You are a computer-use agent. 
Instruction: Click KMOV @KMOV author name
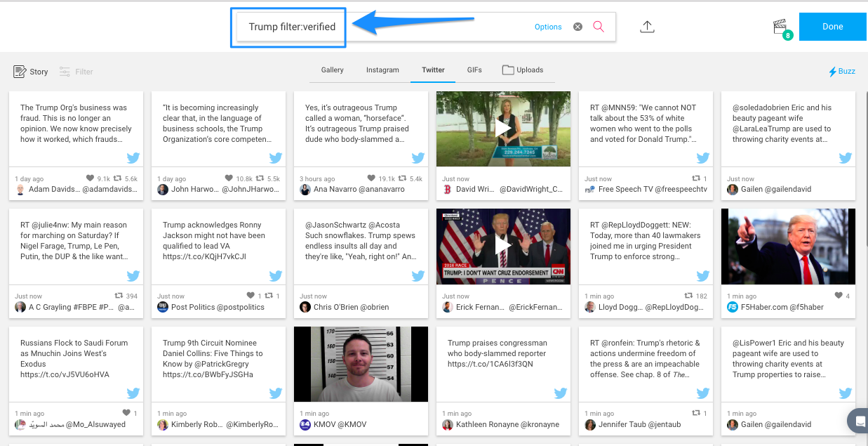click(340, 424)
